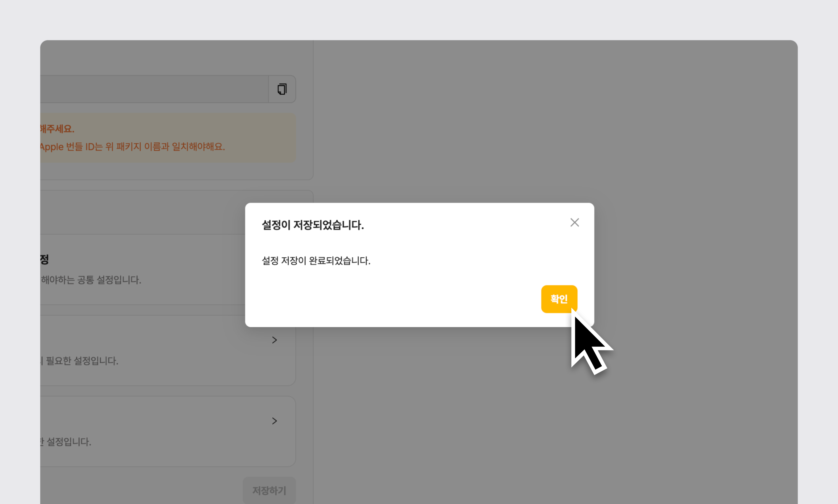Click the message '설정 저장이 완료되었습니다.'
This screenshot has height=504, width=838.
316,261
